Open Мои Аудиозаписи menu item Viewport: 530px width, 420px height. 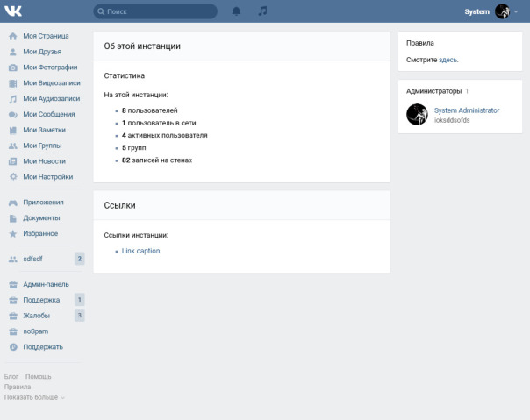point(52,98)
